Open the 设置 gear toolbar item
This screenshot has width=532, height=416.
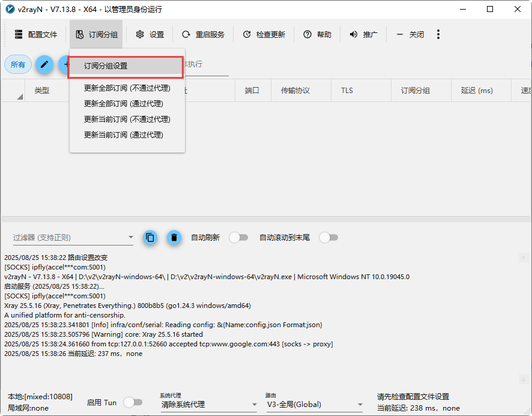click(150, 35)
